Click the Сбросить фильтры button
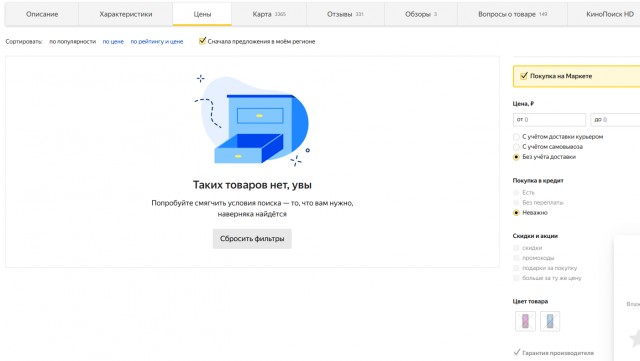This screenshot has width=640, height=361. point(252,238)
